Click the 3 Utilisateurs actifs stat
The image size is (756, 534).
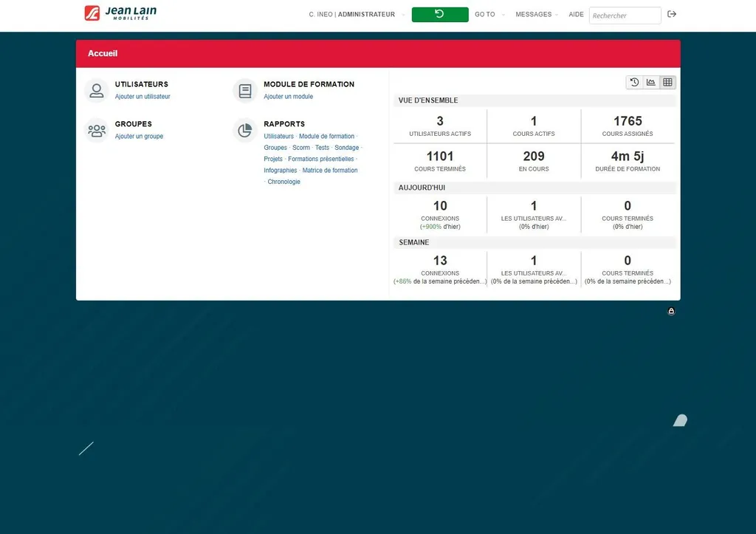(x=440, y=126)
